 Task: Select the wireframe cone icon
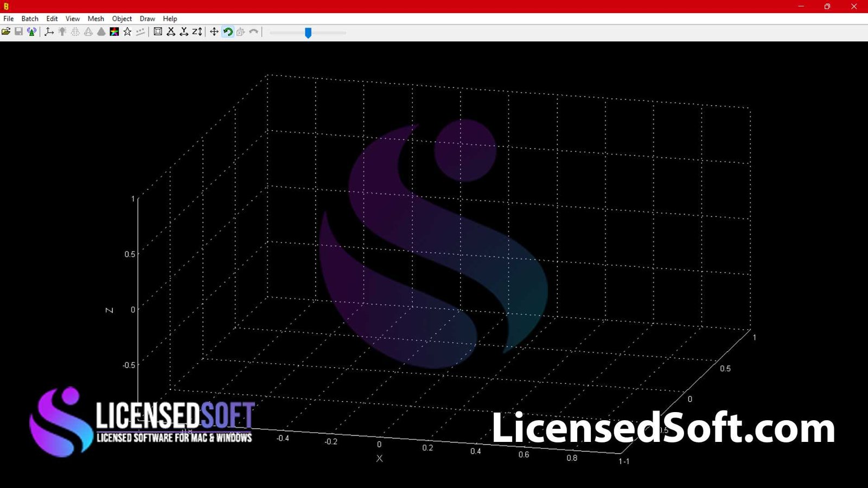coord(88,32)
